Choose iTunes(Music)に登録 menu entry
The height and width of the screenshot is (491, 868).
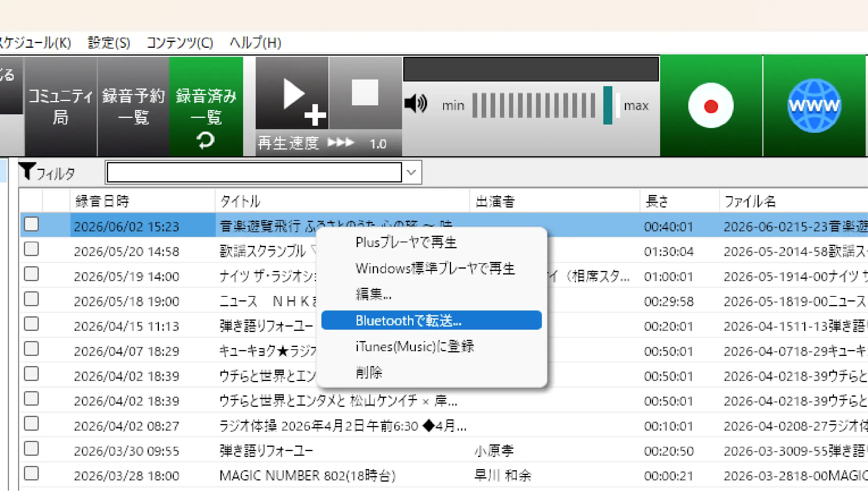coord(431,346)
